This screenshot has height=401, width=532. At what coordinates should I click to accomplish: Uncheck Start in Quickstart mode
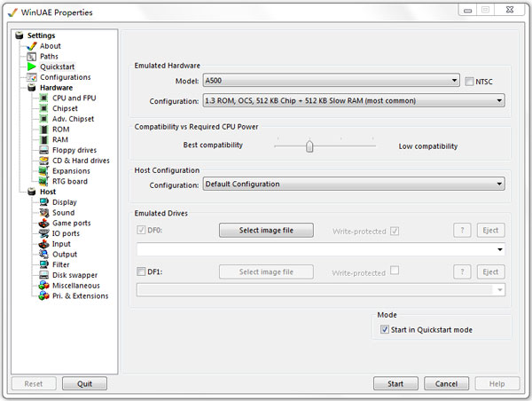(x=384, y=330)
